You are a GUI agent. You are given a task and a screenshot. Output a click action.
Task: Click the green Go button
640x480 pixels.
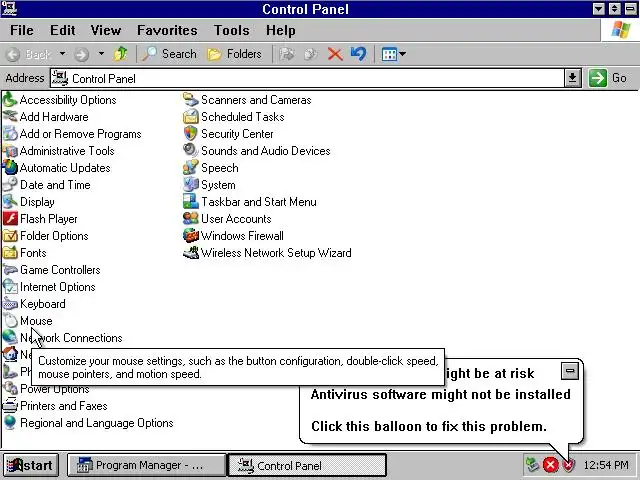pyautogui.click(x=608, y=78)
